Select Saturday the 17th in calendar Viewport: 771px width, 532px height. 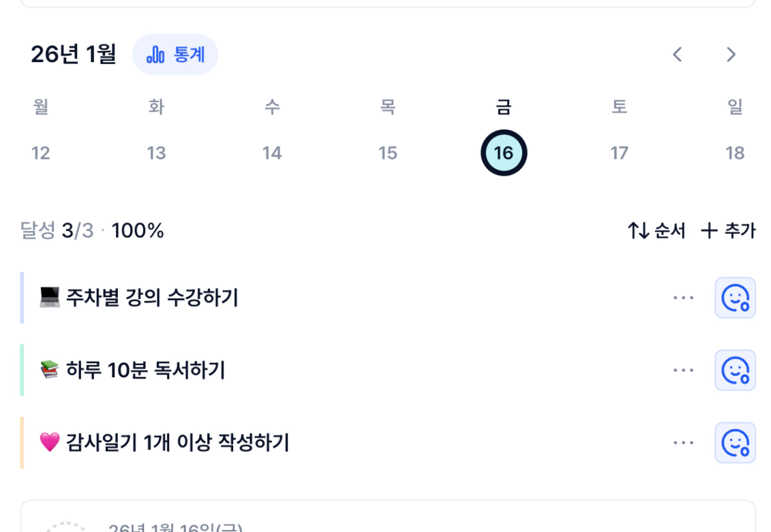coord(619,153)
